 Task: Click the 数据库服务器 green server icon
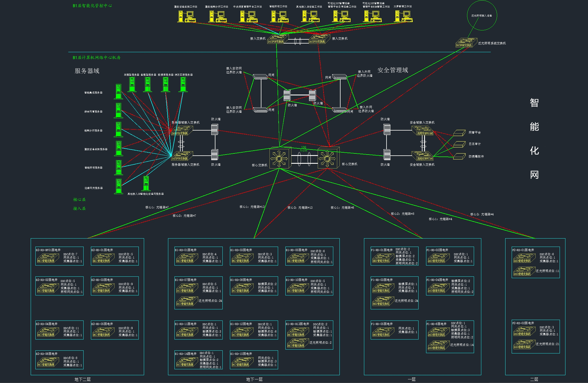click(x=166, y=85)
